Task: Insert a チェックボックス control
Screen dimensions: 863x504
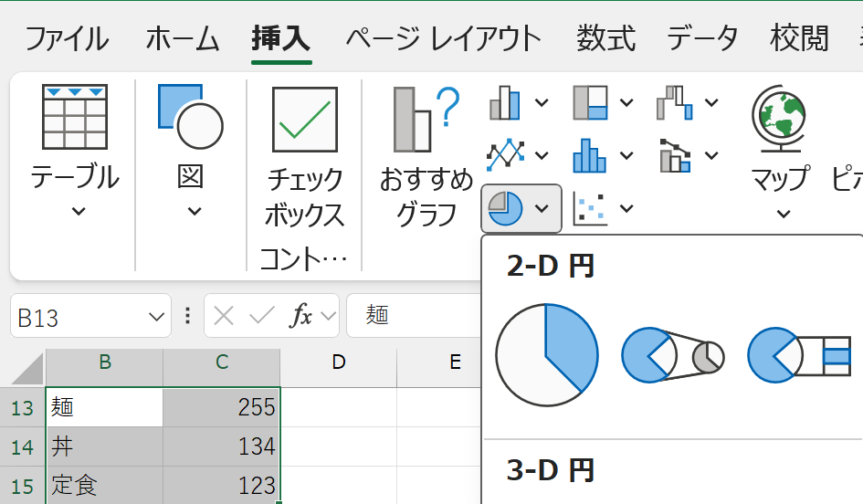Action: [304, 155]
